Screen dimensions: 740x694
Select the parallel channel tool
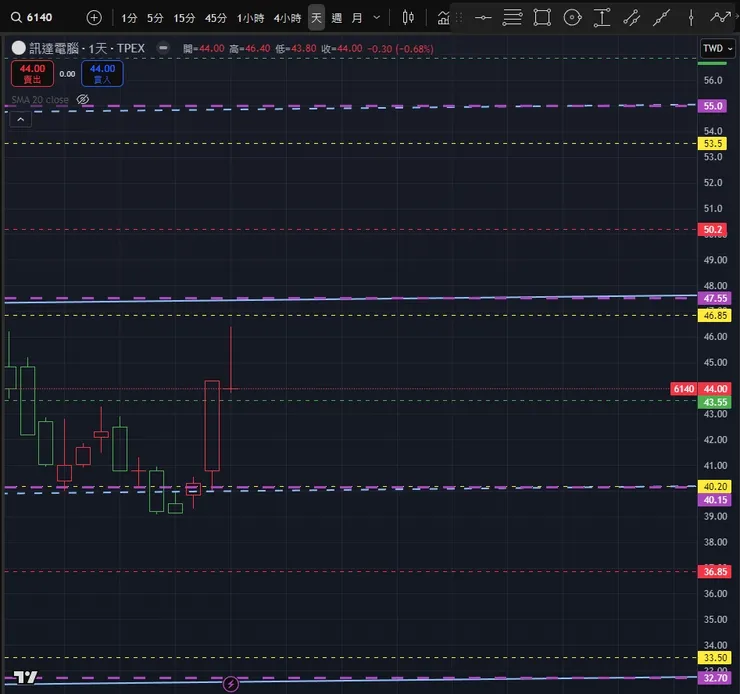tap(631, 18)
